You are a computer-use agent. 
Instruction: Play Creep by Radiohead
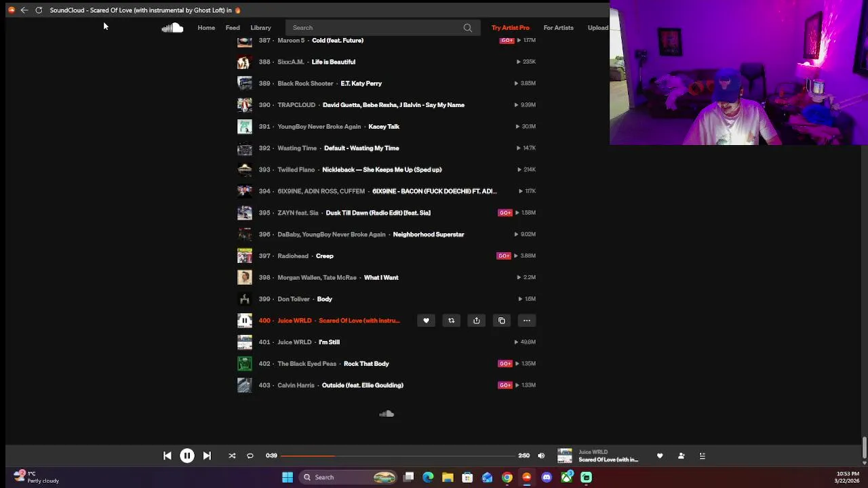(325, 256)
